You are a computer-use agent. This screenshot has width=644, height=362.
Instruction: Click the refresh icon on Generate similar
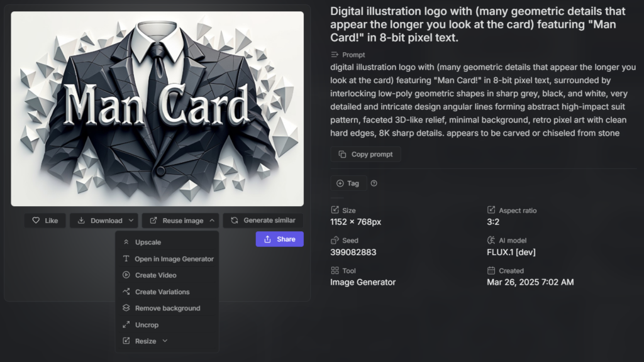coord(235,221)
